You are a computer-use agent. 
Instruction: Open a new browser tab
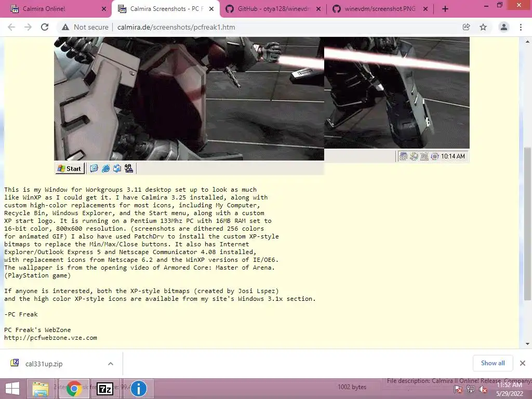(x=445, y=9)
